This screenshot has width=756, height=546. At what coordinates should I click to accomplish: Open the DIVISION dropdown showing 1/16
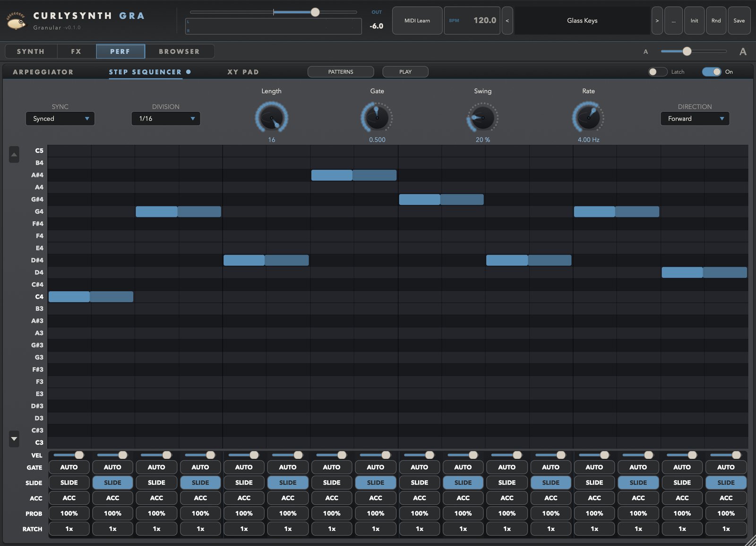click(x=166, y=119)
